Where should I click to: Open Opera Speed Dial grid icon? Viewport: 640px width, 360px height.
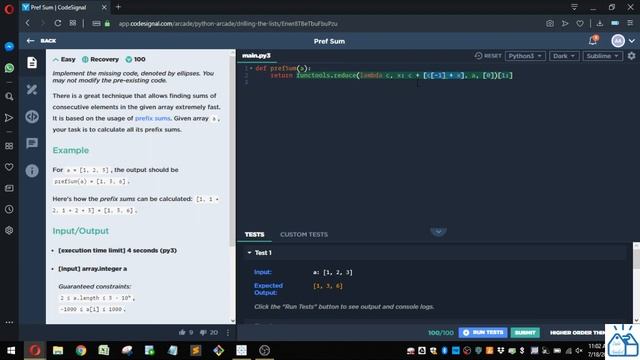tap(9, 146)
